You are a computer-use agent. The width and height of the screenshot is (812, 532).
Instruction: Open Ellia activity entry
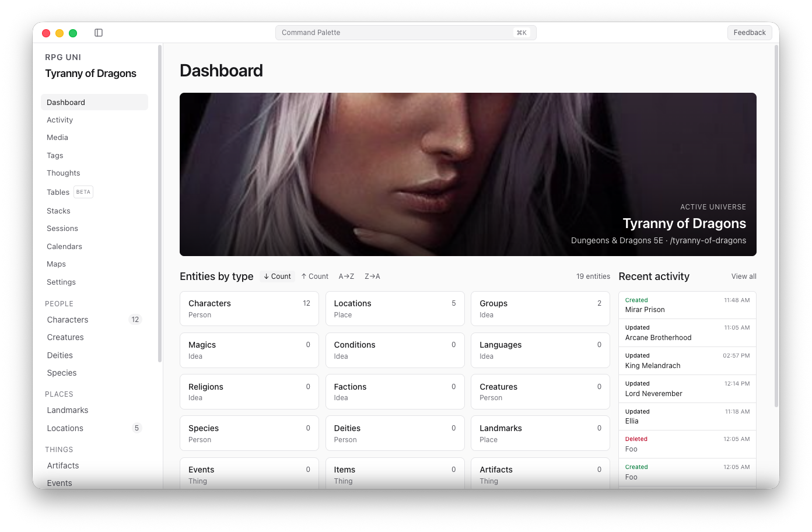[687, 416]
